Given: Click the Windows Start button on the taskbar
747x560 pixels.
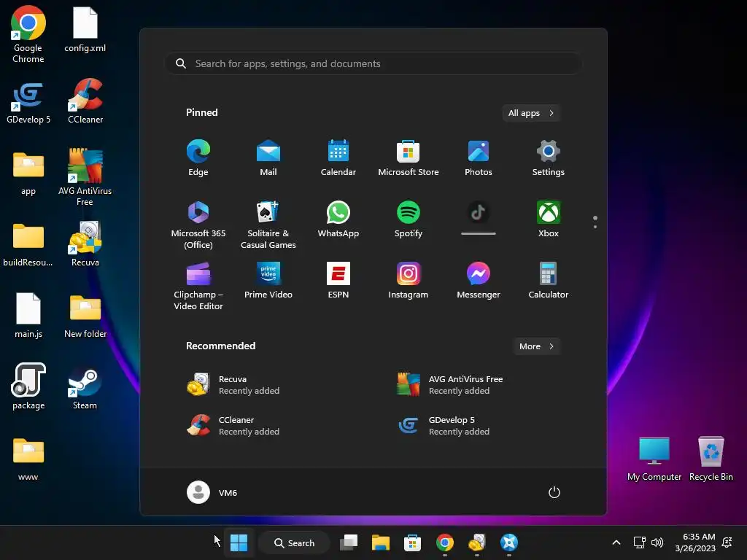Looking at the screenshot, I should point(239,542).
